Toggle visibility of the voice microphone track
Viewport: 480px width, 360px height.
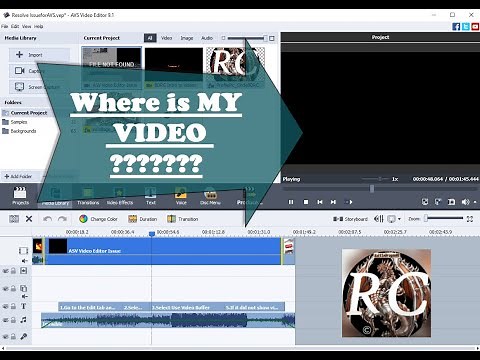tap(5, 336)
